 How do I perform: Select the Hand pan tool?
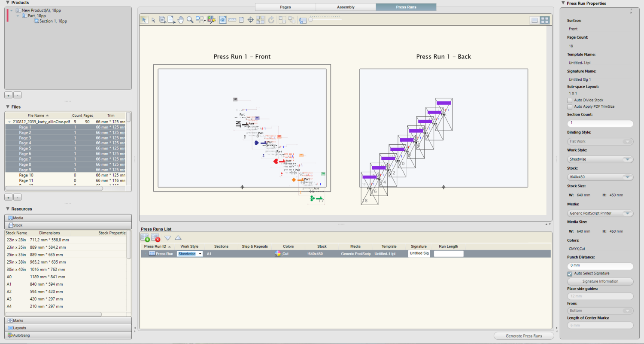coord(181,20)
